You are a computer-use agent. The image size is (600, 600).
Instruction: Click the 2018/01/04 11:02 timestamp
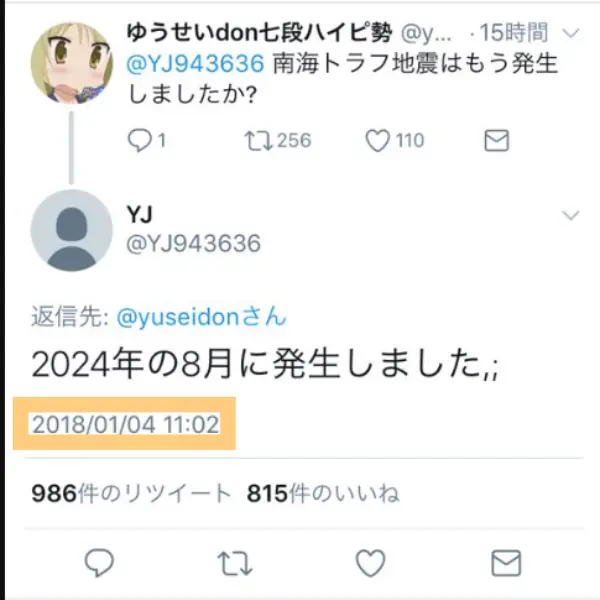pyautogui.click(x=126, y=424)
